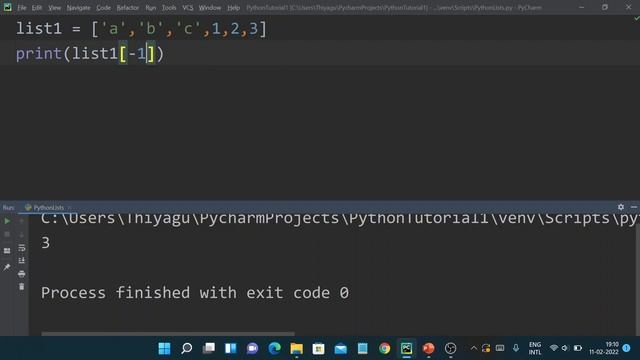The image size is (640, 360).
Task: Open the Edit menu
Action: tap(37, 8)
